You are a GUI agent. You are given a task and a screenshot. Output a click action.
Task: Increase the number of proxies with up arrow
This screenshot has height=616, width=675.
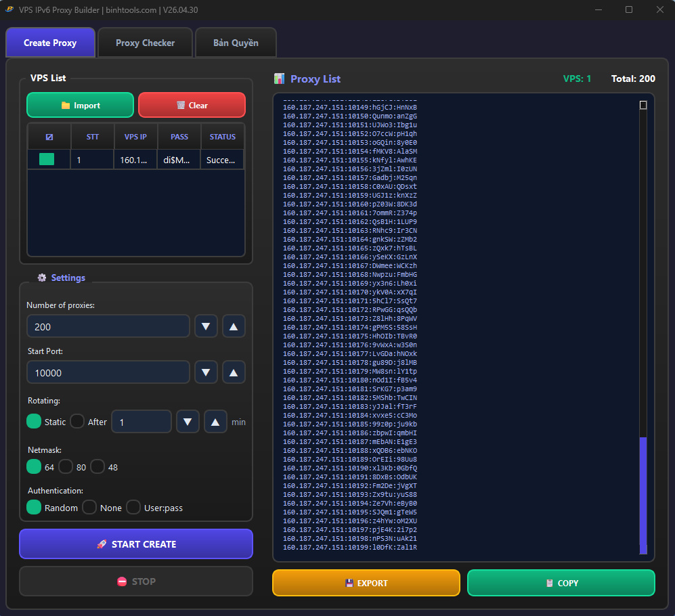(x=234, y=326)
